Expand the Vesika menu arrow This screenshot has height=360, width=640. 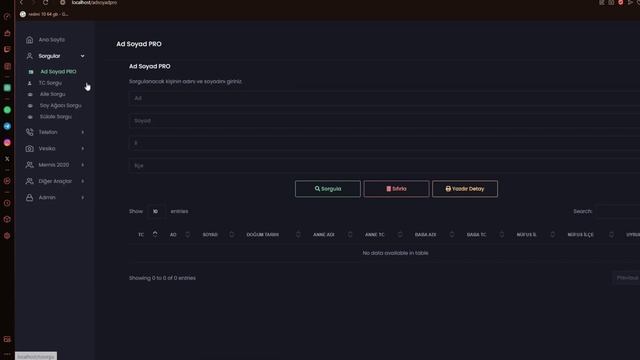(x=82, y=149)
